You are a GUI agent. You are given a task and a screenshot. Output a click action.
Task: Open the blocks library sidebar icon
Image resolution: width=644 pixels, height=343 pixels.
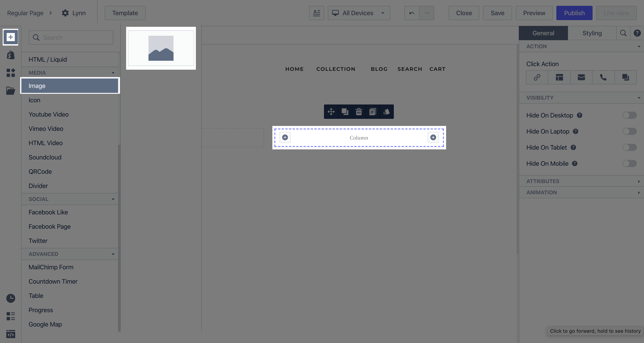tap(11, 73)
